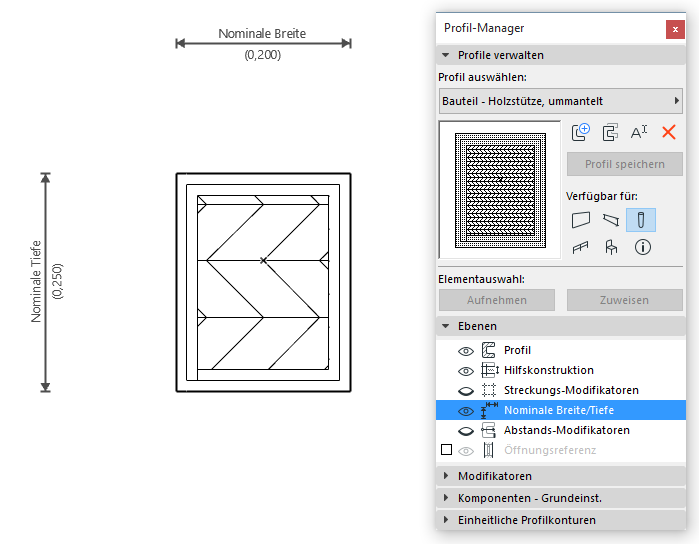This screenshot has height=544, width=699.
Task: Click the Zuweisen button
Action: [x=625, y=300]
